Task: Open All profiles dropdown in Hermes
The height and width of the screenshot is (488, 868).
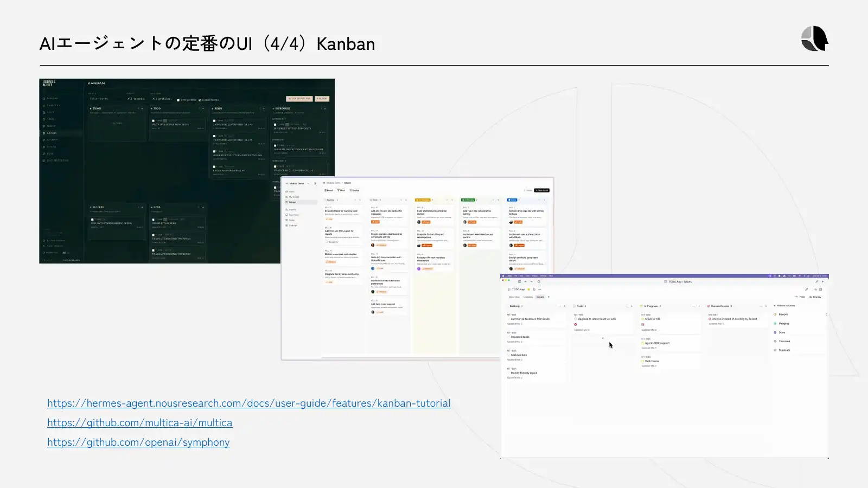Action: pyautogui.click(x=162, y=99)
